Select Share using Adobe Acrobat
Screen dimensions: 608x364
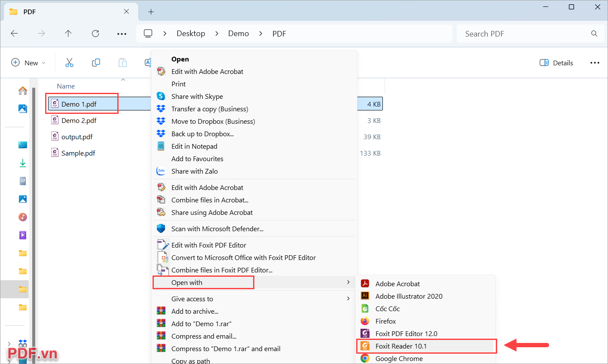point(254,213)
